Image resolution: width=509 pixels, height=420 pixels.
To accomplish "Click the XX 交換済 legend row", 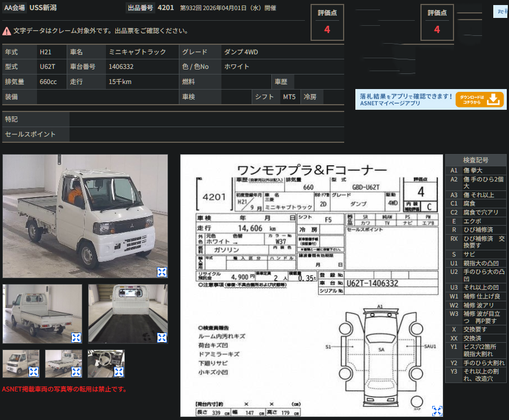I will [x=475, y=338].
